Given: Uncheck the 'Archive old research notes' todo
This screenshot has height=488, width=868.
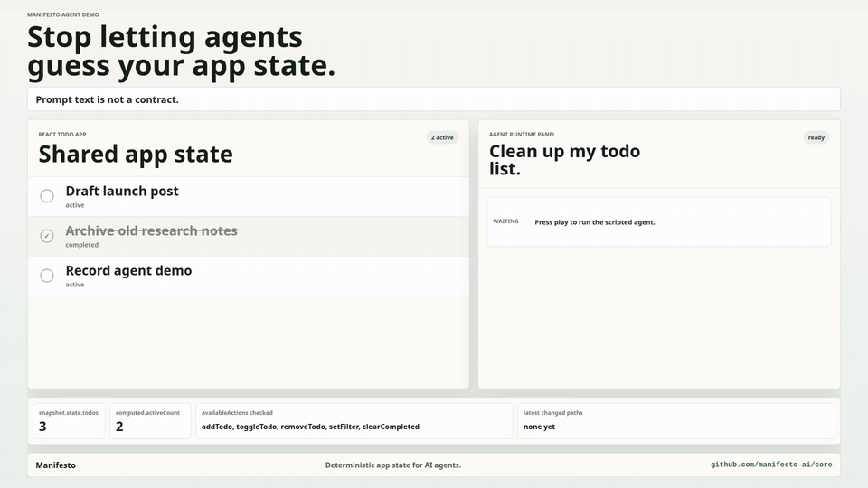Looking at the screenshot, I should [x=47, y=236].
